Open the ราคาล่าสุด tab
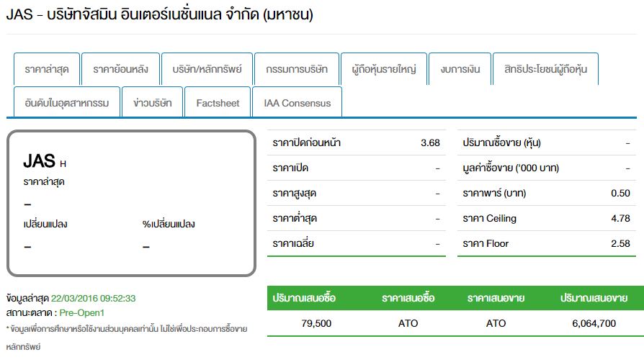 tap(46, 69)
